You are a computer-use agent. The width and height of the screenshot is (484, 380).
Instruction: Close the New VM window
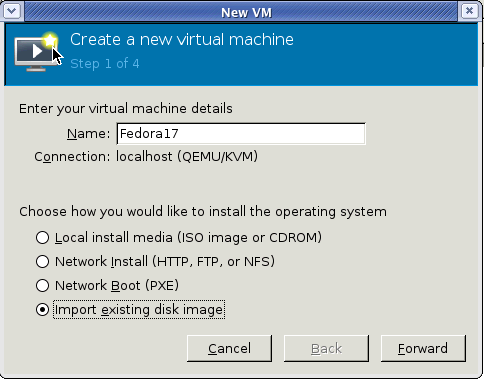[x=470, y=11]
